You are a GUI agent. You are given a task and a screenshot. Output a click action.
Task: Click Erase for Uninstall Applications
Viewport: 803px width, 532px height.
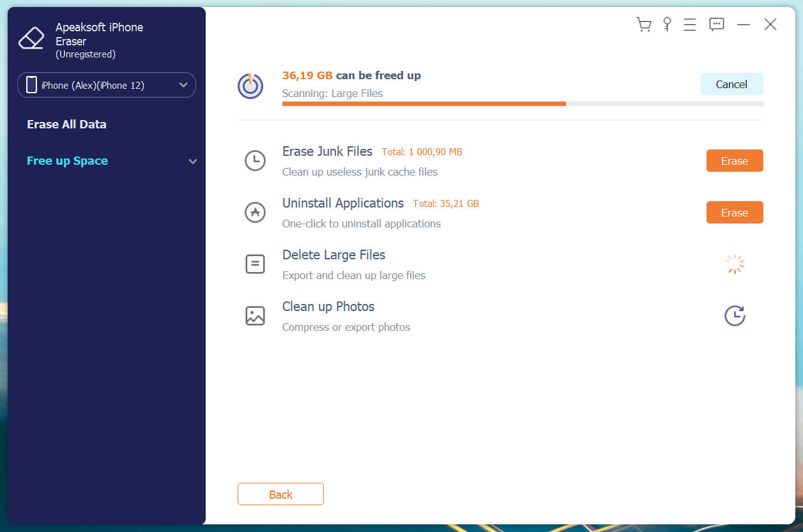[735, 213]
